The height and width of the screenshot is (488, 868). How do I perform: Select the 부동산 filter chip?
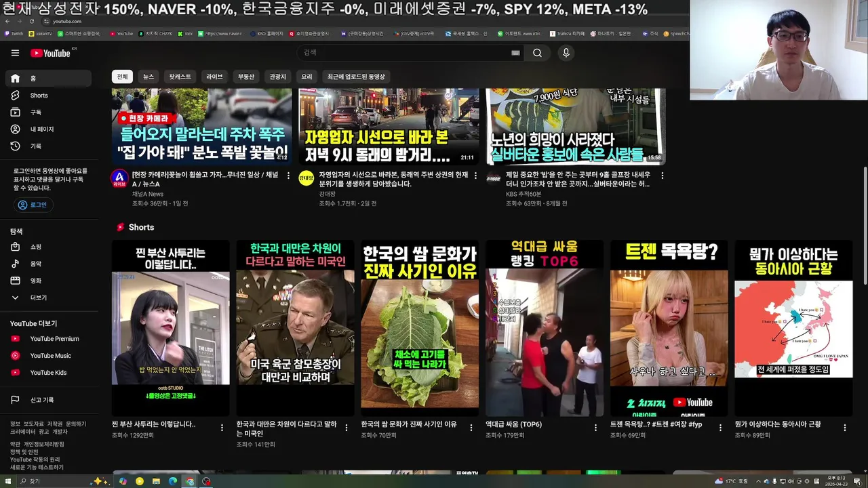point(246,77)
